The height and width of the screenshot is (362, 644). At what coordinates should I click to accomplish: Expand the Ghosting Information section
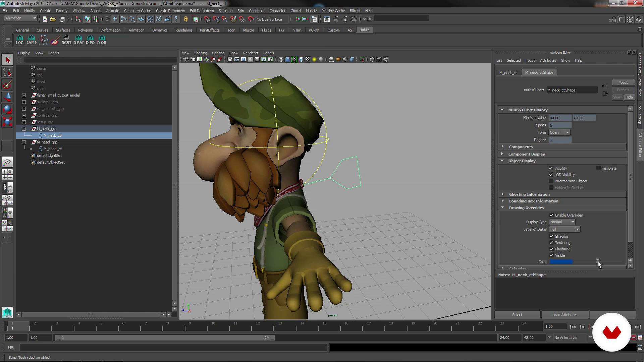click(x=502, y=194)
